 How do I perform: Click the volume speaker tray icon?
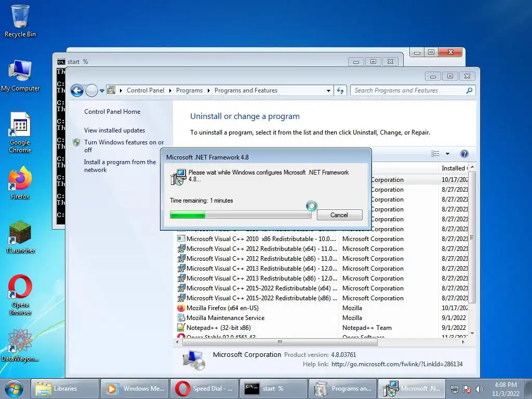click(x=480, y=389)
